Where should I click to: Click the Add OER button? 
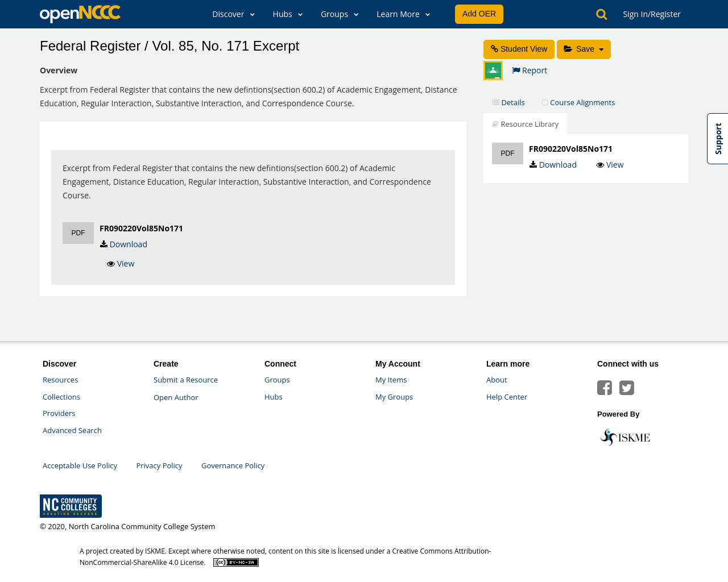[x=479, y=13]
